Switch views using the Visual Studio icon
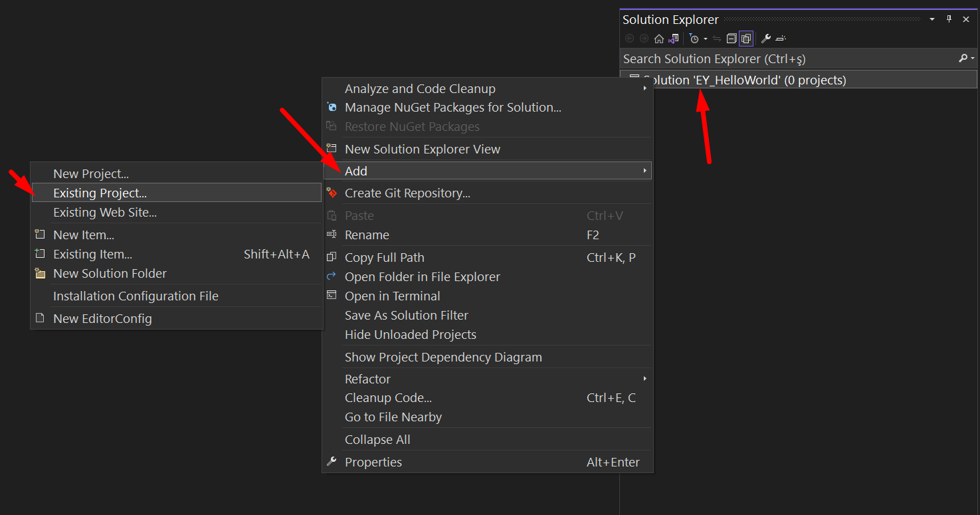Viewport: 980px width, 515px height. pyautogui.click(x=674, y=39)
